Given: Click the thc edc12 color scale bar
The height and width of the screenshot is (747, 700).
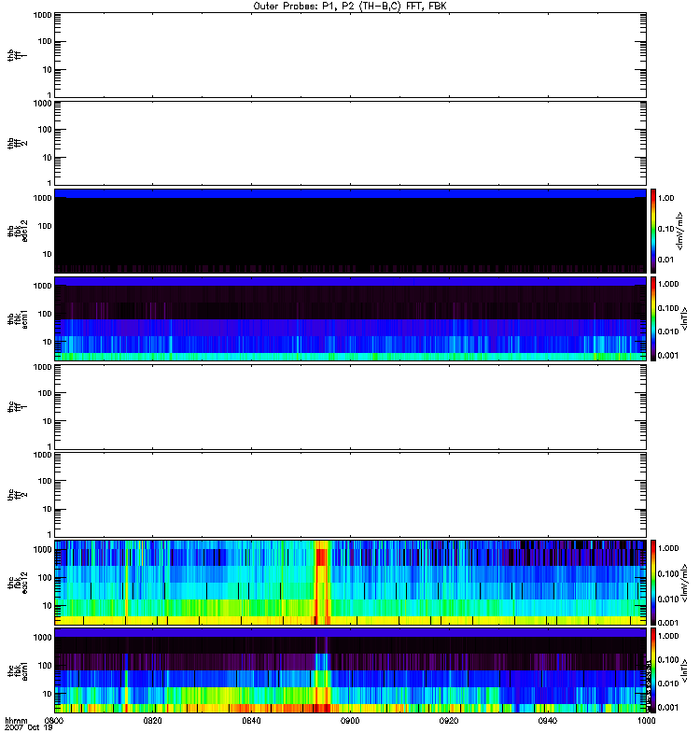Looking at the screenshot, I should [x=655, y=582].
